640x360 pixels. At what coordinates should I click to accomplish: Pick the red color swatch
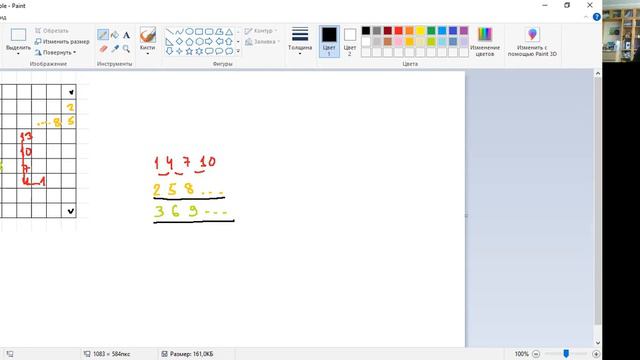pos(398,31)
